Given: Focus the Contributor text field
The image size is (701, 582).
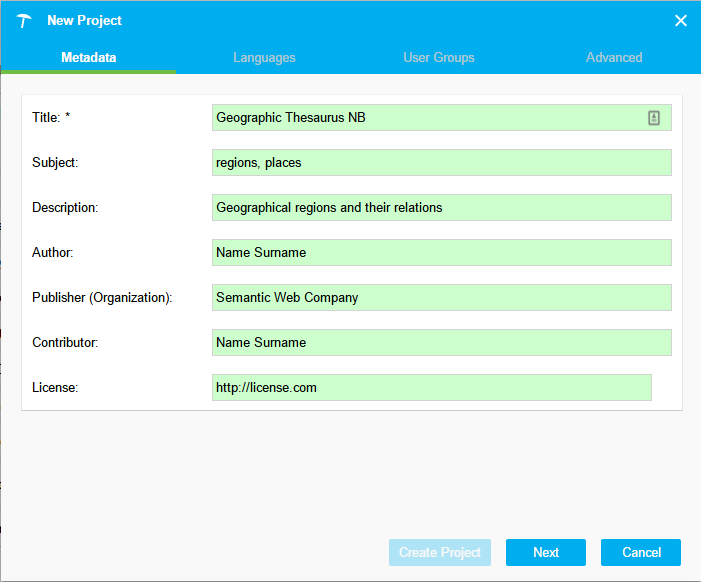Looking at the screenshot, I should click(441, 343).
